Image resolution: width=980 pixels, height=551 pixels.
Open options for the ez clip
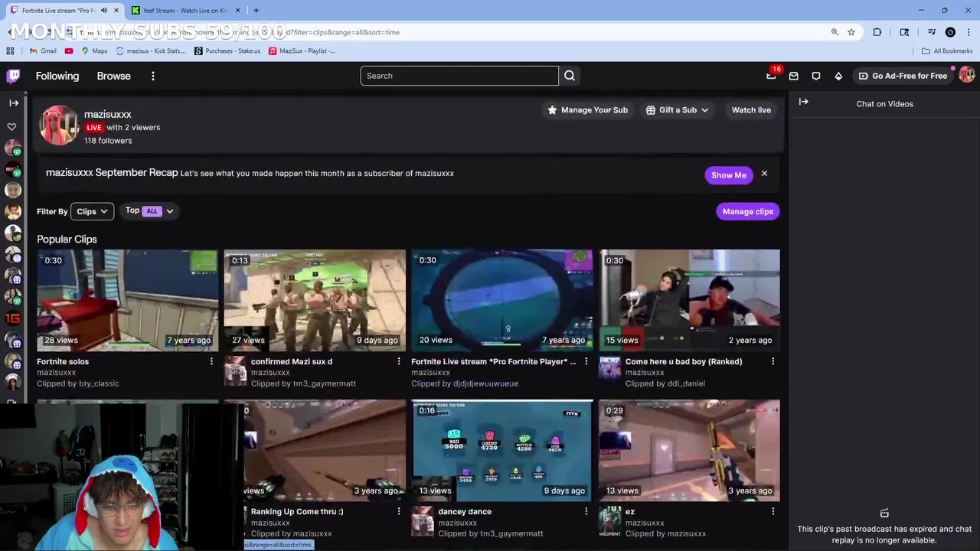773,511
